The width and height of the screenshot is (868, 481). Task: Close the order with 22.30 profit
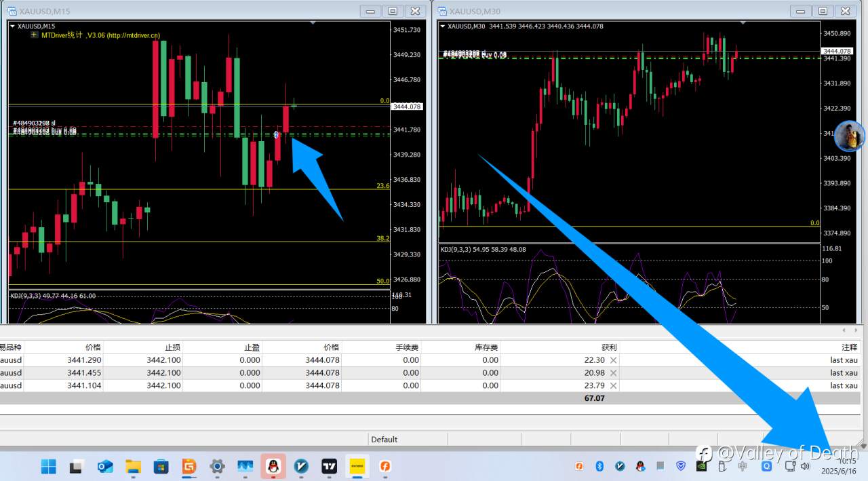(613, 360)
